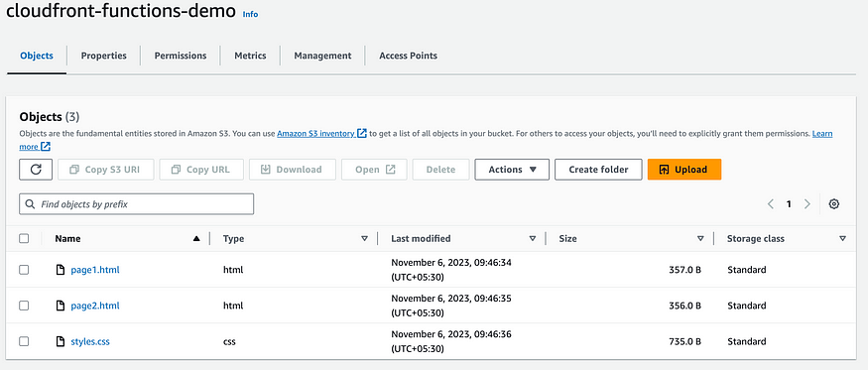Sort by Name ascending arrow
Screen dimensions: 868x370
pos(196,239)
